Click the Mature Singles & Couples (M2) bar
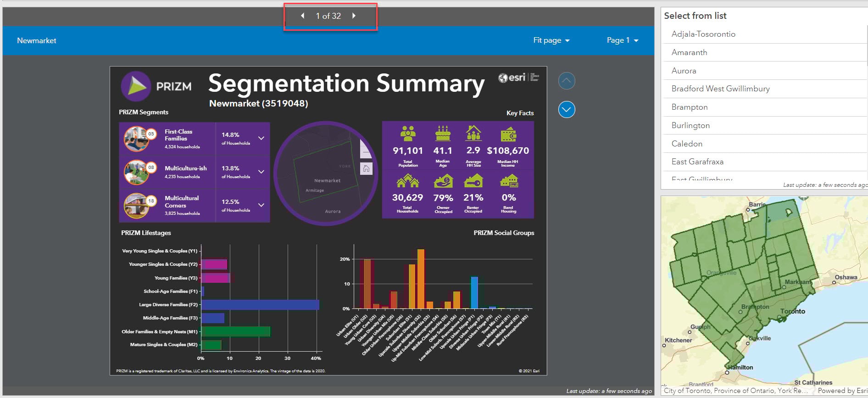 tap(211, 344)
